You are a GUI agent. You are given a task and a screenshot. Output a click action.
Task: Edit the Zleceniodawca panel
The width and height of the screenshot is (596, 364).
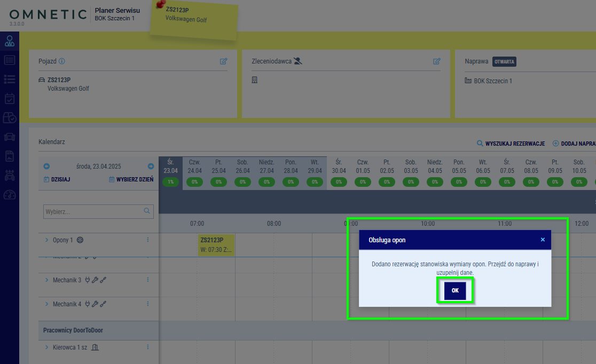pos(437,61)
